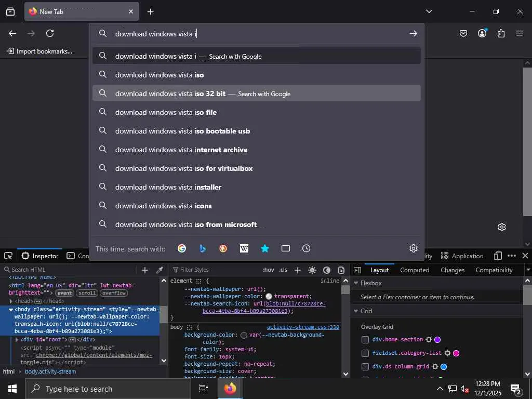Enable overlay for div.home-section grid
532x399 pixels.
click(x=365, y=340)
